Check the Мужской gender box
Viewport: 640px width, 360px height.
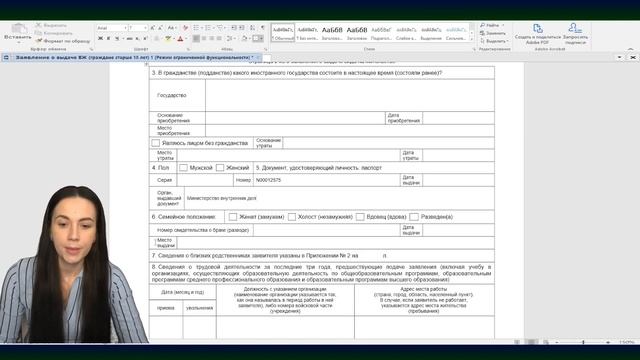[183, 168]
